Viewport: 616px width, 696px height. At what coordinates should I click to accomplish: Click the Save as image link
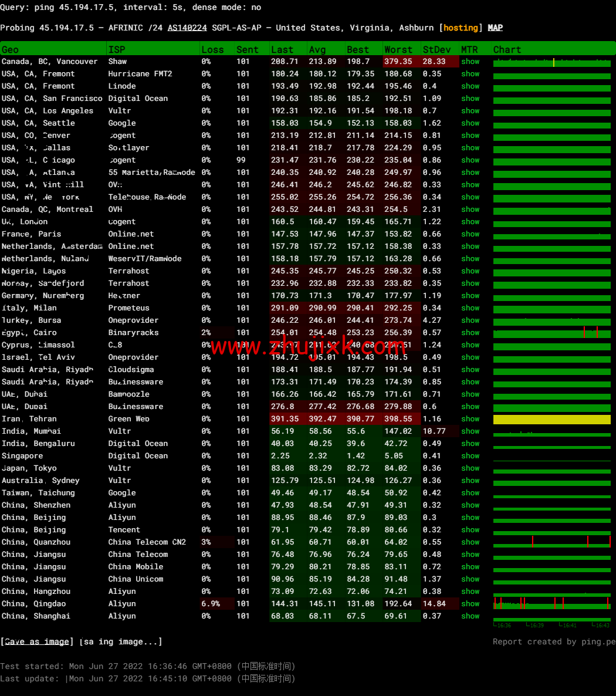tap(37, 641)
